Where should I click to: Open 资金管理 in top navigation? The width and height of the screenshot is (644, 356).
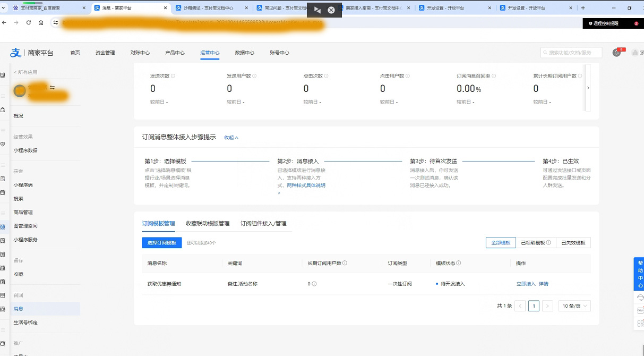pos(105,53)
